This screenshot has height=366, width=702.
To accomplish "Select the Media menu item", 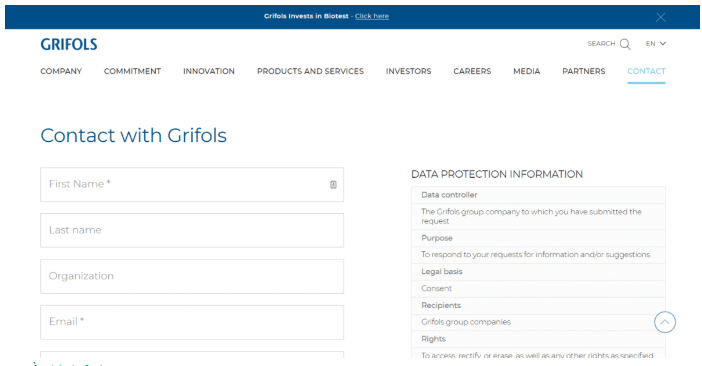I will [526, 71].
